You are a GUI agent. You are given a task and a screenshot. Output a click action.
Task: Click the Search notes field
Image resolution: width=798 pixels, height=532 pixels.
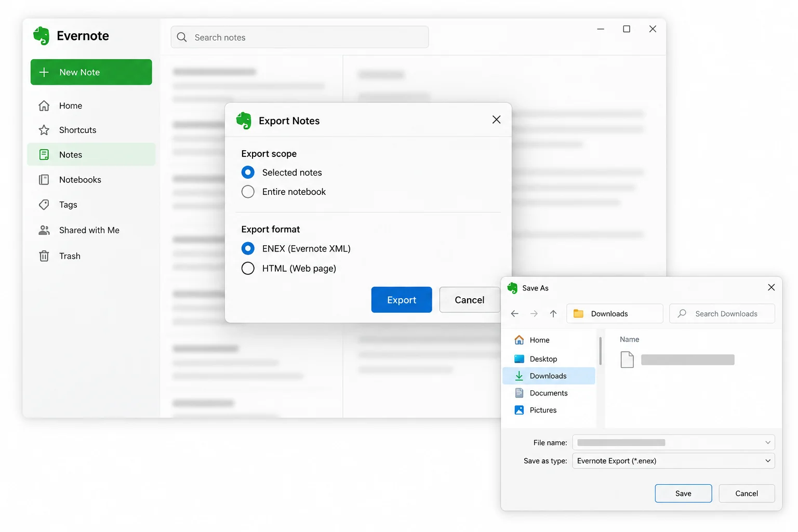click(x=300, y=37)
